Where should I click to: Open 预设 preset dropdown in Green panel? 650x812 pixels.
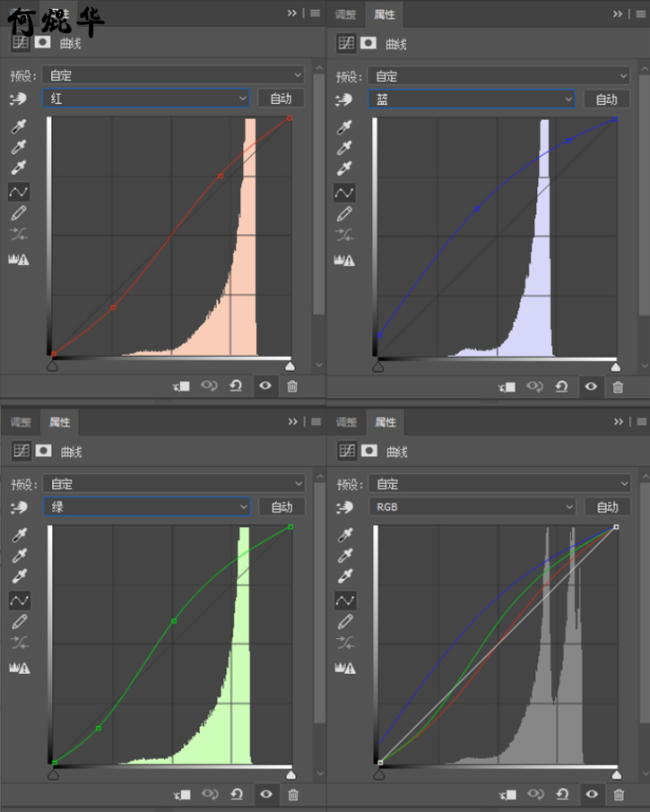(x=173, y=484)
